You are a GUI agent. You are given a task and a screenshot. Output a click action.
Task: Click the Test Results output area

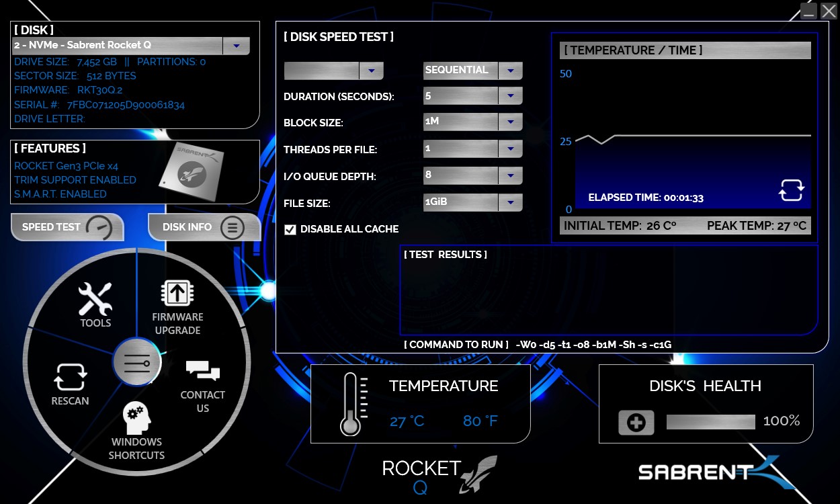coord(609,290)
